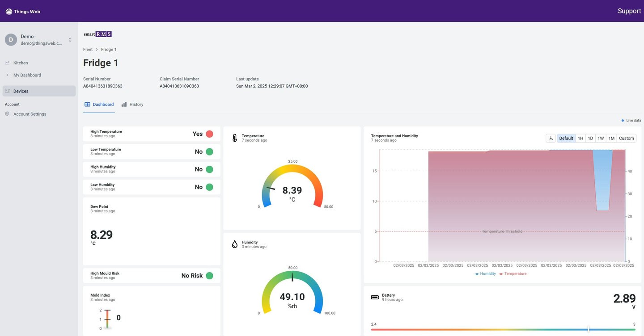Go to Devices in sidebar
The width and height of the screenshot is (644, 336).
39,91
